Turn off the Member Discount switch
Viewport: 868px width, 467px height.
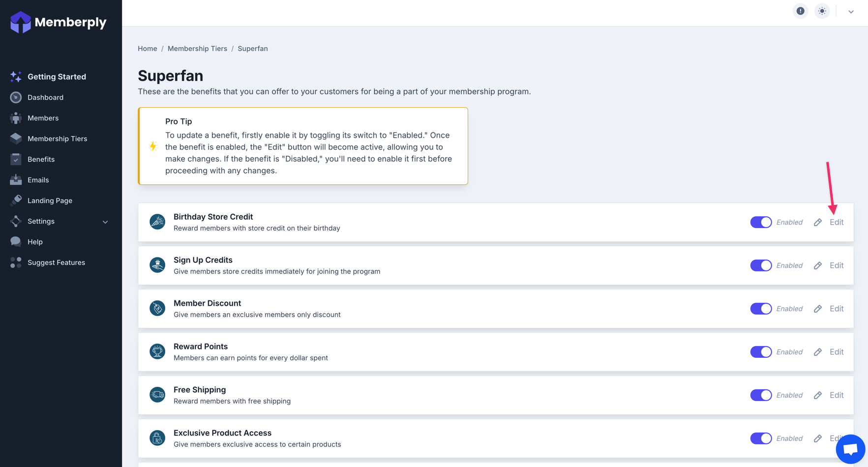coord(760,309)
